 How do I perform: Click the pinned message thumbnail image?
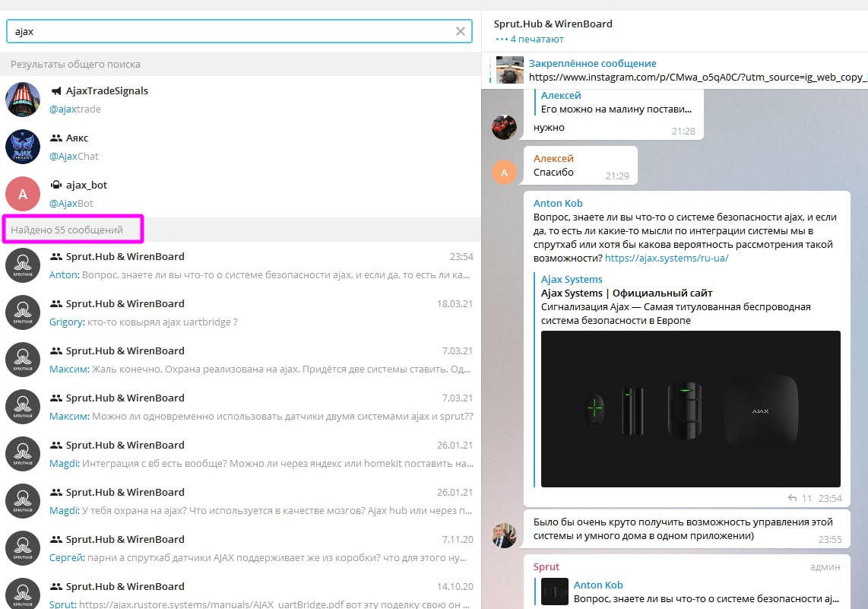tap(510, 70)
